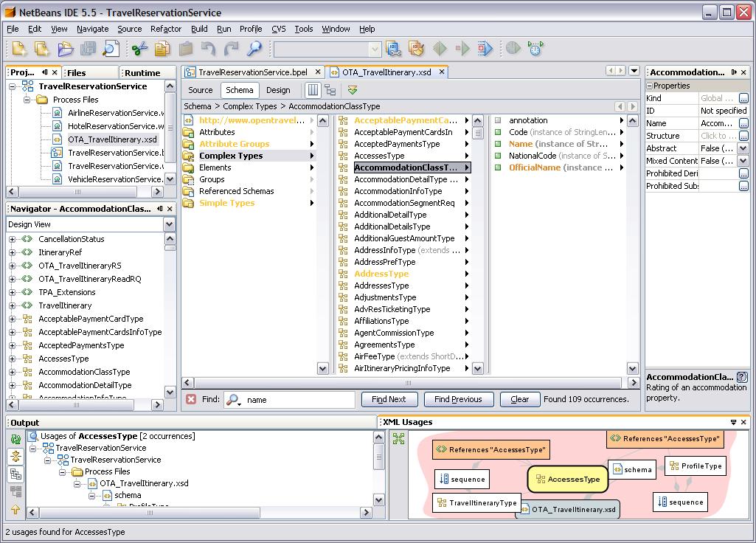Click the Cut scissors toolbar icon

[139, 49]
